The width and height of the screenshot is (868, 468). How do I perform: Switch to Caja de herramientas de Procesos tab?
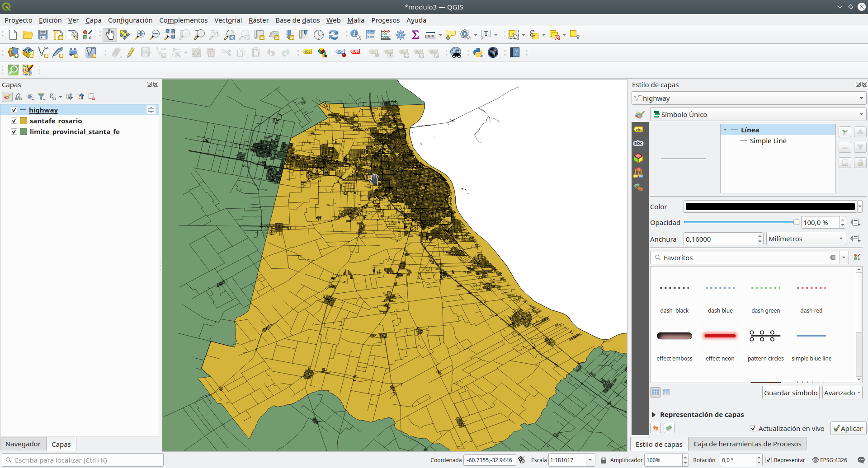747,444
